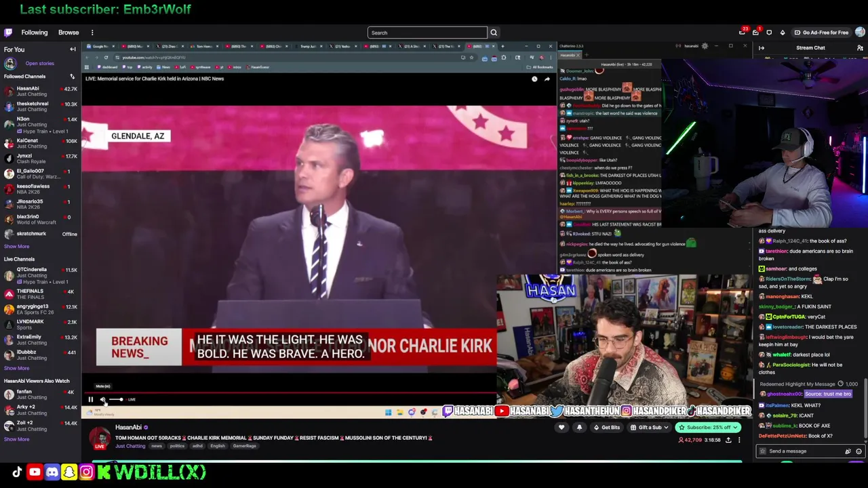Viewport: 868px width, 488px height.
Task: Open El_Gallo007 channel in sidebar
Action: point(41,174)
